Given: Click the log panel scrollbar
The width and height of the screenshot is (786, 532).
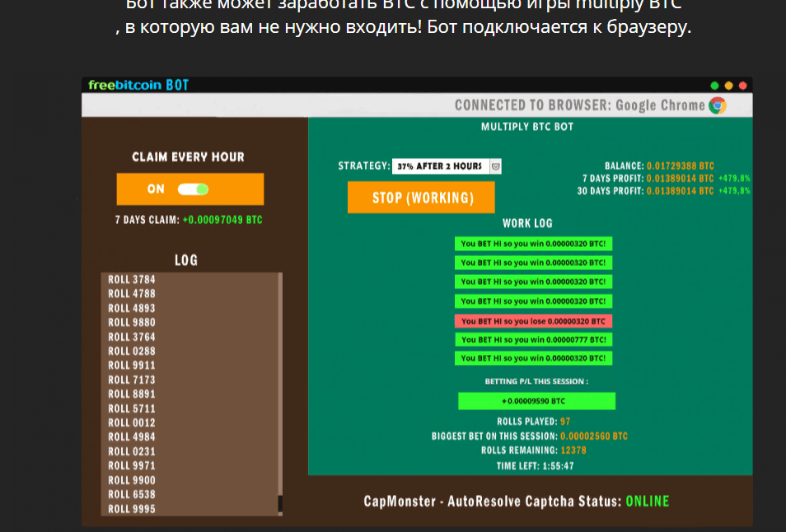Looking at the screenshot, I should point(280,387).
